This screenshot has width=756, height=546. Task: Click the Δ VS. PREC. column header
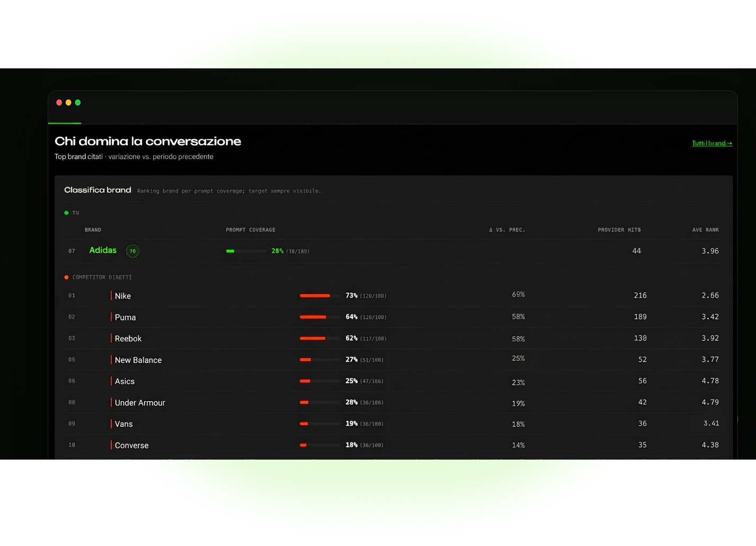[507, 230]
